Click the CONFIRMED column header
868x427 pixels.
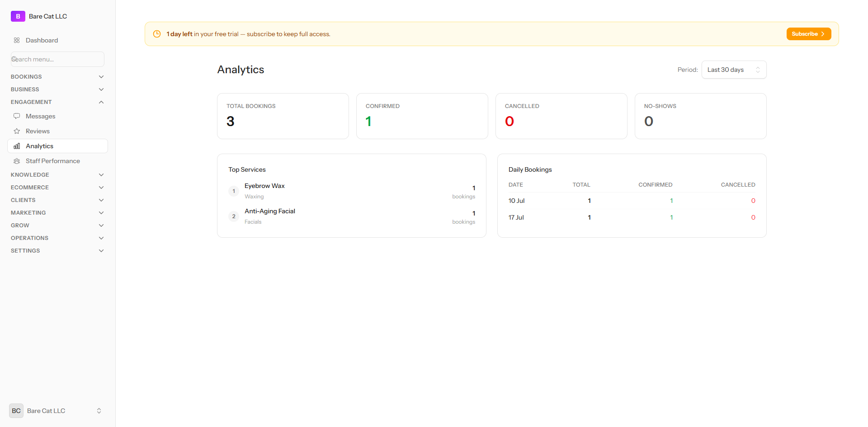tap(655, 185)
